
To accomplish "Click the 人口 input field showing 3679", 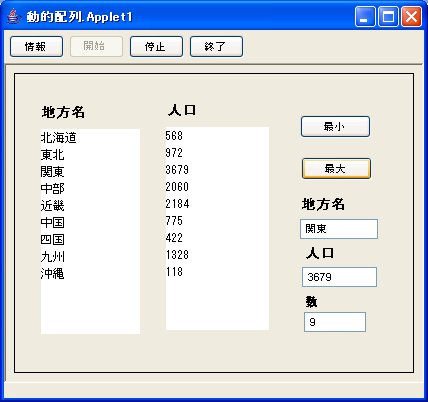I will (x=339, y=277).
